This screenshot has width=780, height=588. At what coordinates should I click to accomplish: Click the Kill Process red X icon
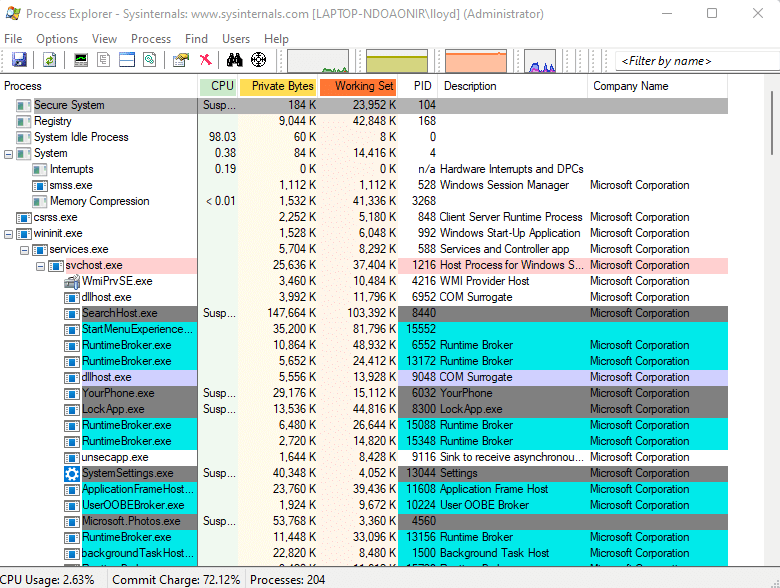(205, 60)
